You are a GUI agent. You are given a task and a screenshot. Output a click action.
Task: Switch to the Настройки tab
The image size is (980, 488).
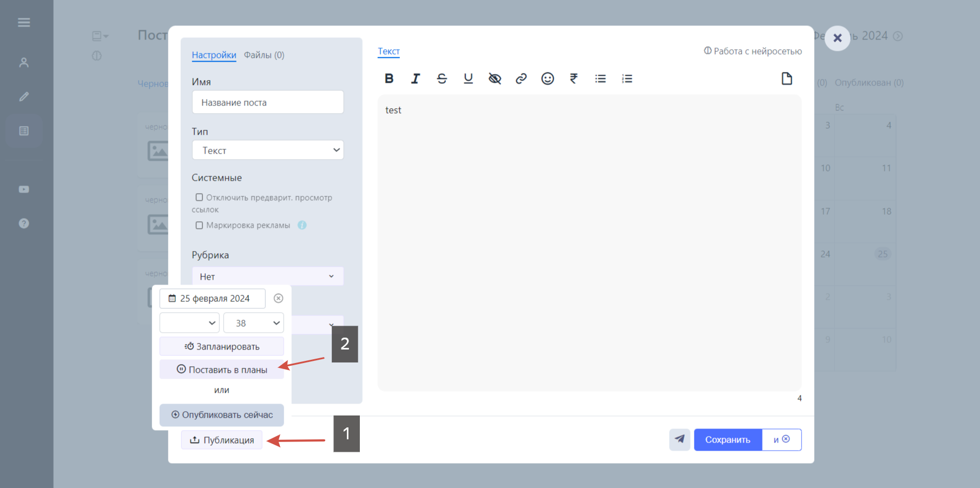click(214, 55)
